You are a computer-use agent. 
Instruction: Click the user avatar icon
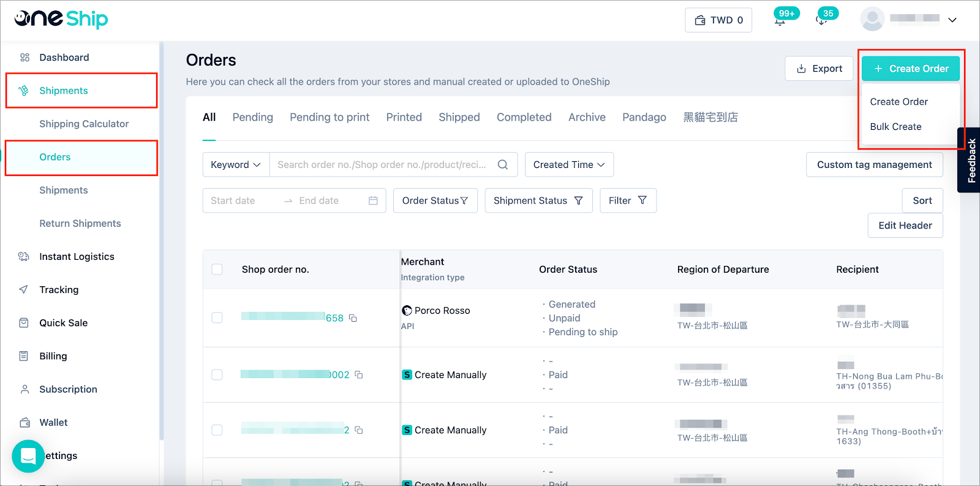(872, 19)
